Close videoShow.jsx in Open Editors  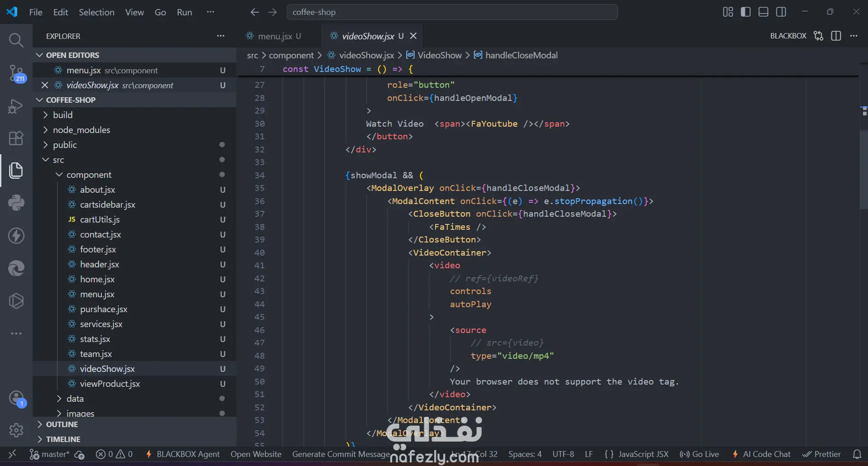click(x=45, y=85)
